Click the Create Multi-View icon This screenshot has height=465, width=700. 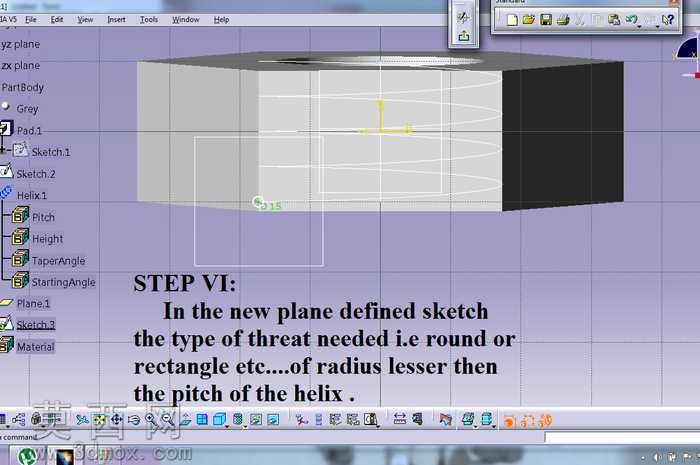tap(202, 419)
